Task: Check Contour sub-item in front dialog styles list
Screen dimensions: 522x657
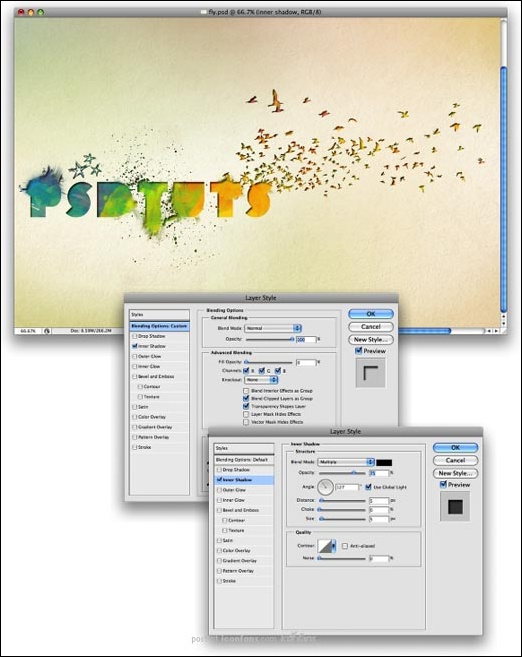Action: pos(225,520)
